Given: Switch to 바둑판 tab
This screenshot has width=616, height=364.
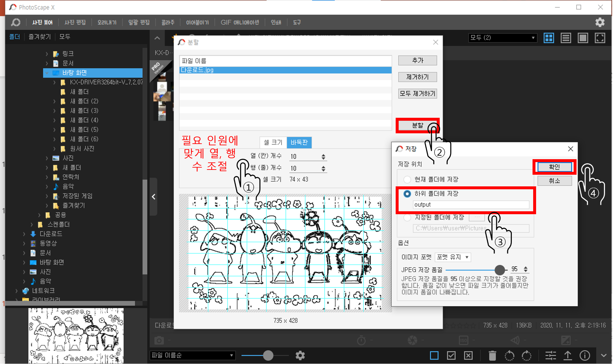Looking at the screenshot, I should pyautogui.click(x=299, y=142).
